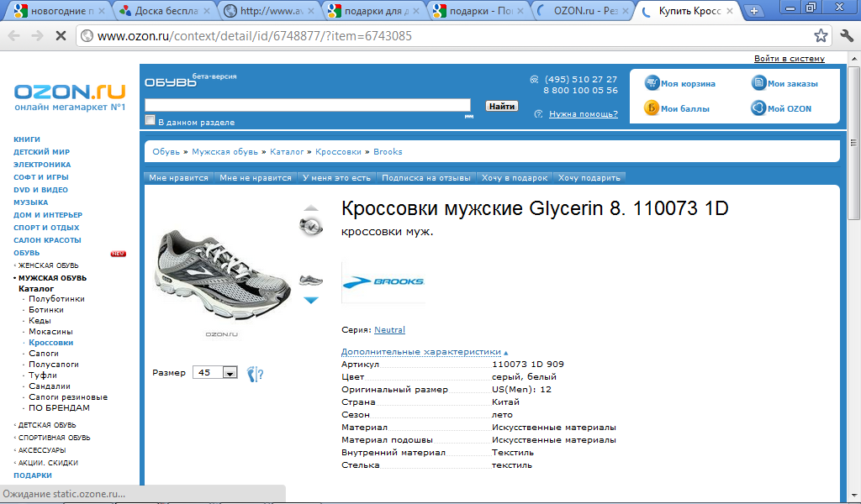Open ПОДАРКИ section in sidebar

click(x=33, y=475)
